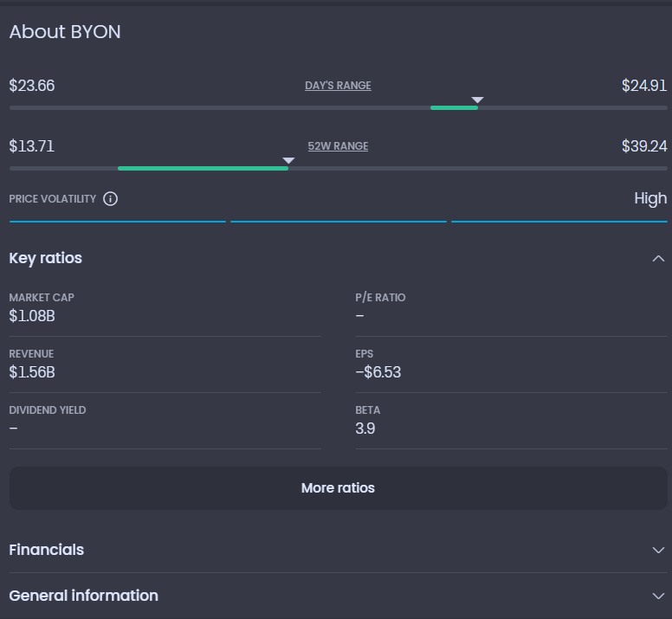This screenshot has height=619, width=672.
Task: Click the General information heading
Action: (84, 596)
